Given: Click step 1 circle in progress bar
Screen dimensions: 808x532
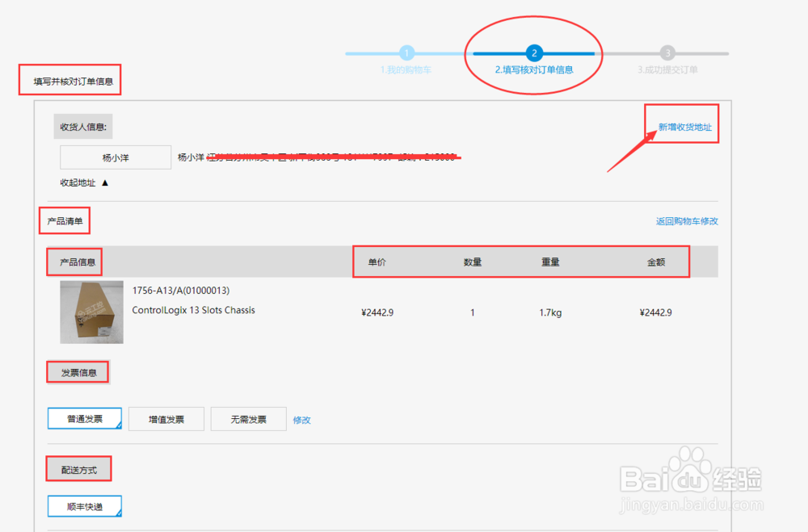Looking at the screenshot, I should pos(406,52).
